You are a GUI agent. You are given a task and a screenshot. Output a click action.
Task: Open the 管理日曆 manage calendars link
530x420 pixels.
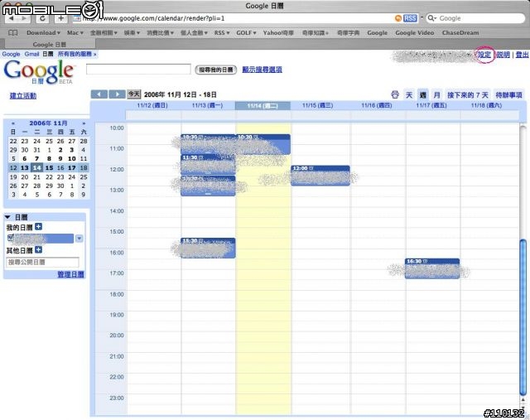click(x=70, y=274)
